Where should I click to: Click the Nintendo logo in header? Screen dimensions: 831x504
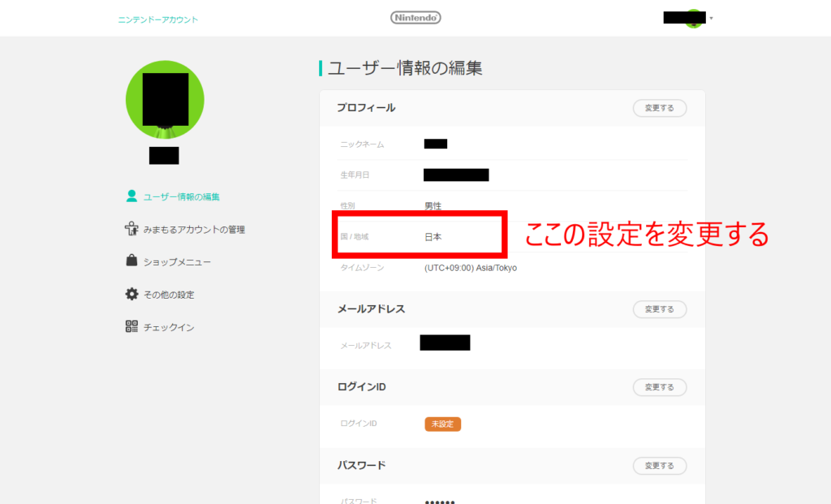tap(415, 18)
